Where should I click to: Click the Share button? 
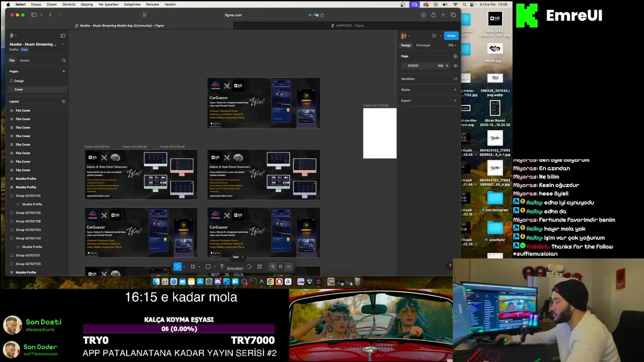(451, 36)
